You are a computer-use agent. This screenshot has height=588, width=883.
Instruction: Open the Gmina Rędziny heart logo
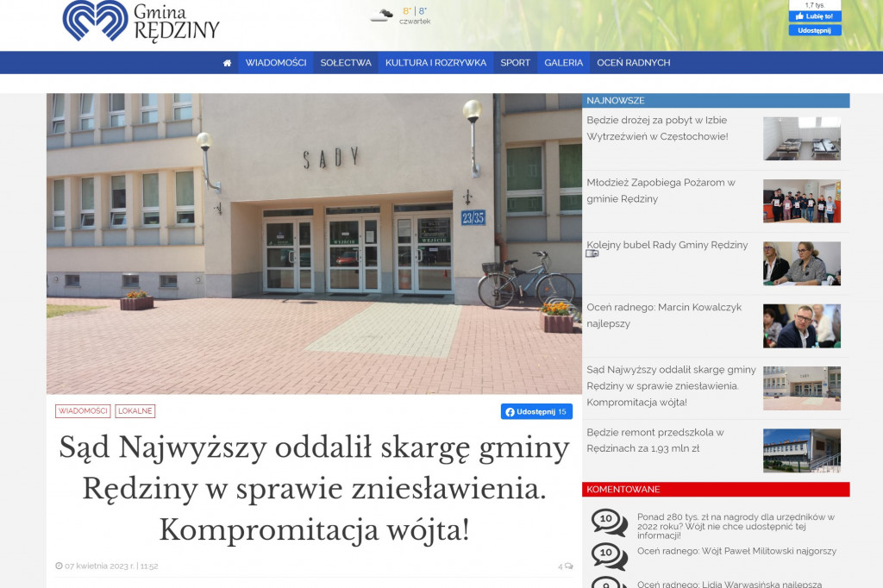click(x=96, y=21)
